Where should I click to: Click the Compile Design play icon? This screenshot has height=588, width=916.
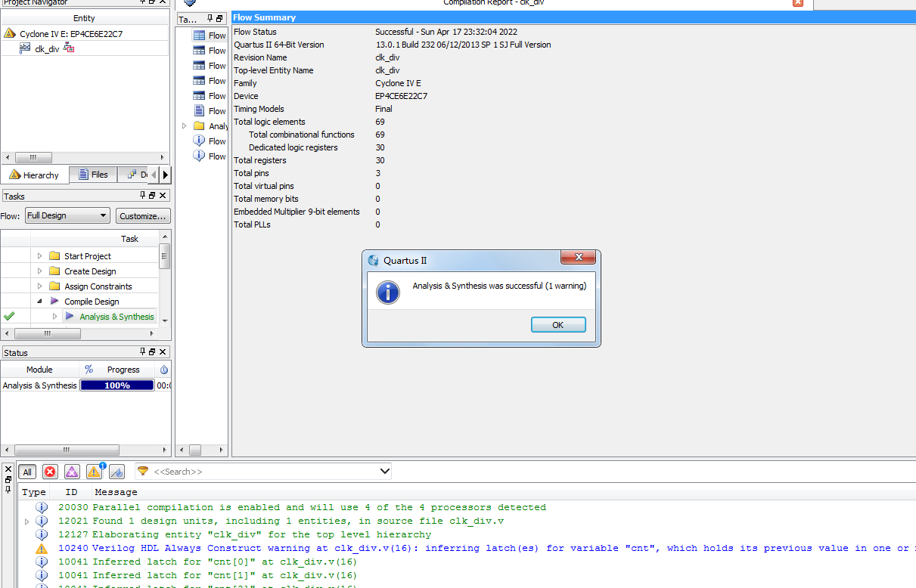[x=54, y=302]
